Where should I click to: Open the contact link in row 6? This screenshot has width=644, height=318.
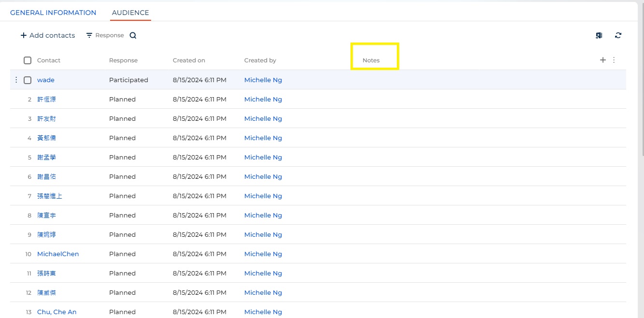46,176
